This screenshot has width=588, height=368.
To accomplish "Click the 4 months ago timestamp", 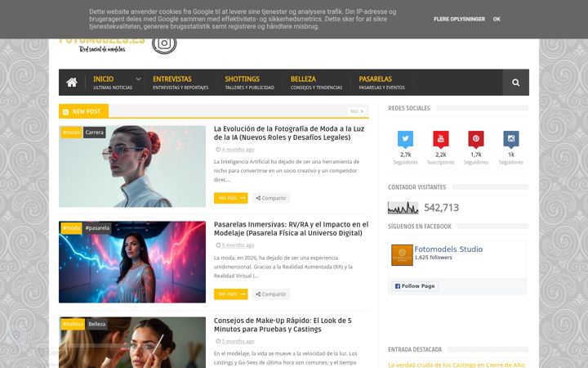I will pos(238,150).
